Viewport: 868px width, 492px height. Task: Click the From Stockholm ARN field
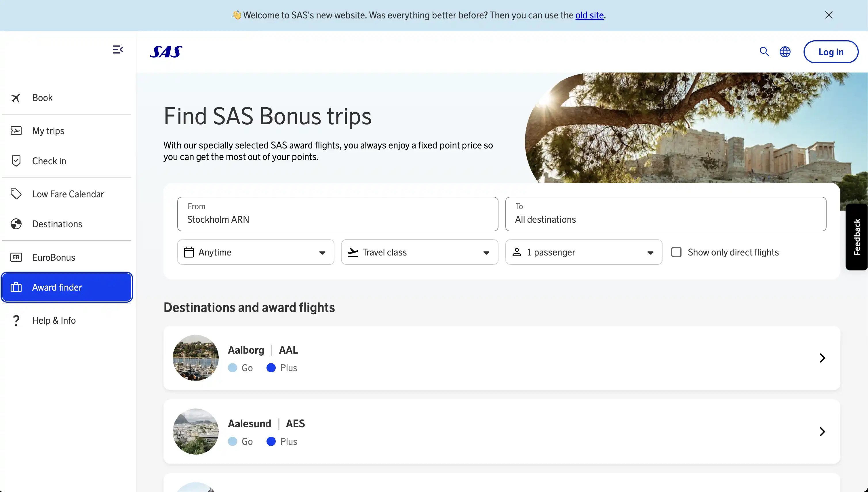[x=337, y=214]
